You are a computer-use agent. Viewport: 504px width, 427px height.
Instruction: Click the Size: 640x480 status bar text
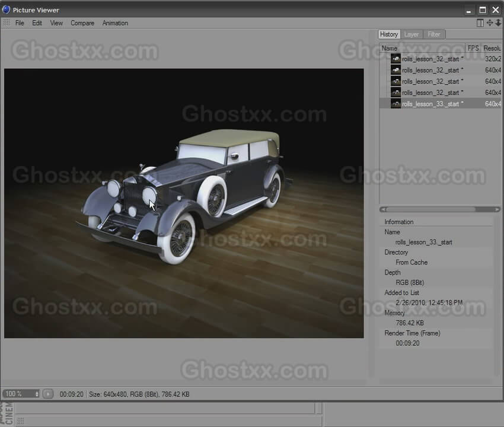[x=139, y=394]
